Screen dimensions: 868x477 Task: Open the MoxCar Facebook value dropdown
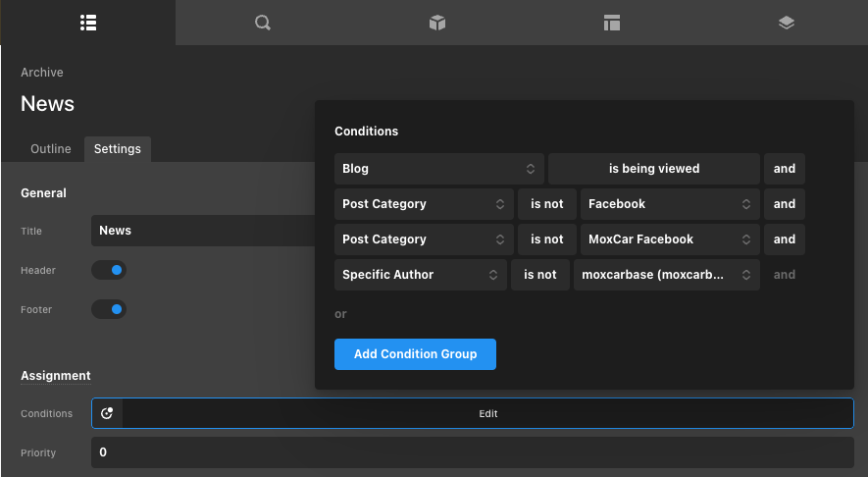tap(669, 239)
